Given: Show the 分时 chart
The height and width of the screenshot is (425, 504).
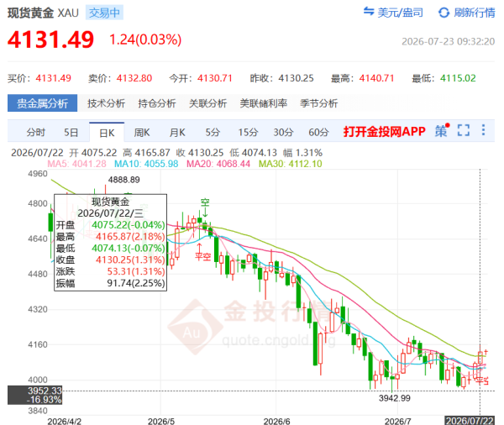Looking at the screenshot, I should 35,132.
